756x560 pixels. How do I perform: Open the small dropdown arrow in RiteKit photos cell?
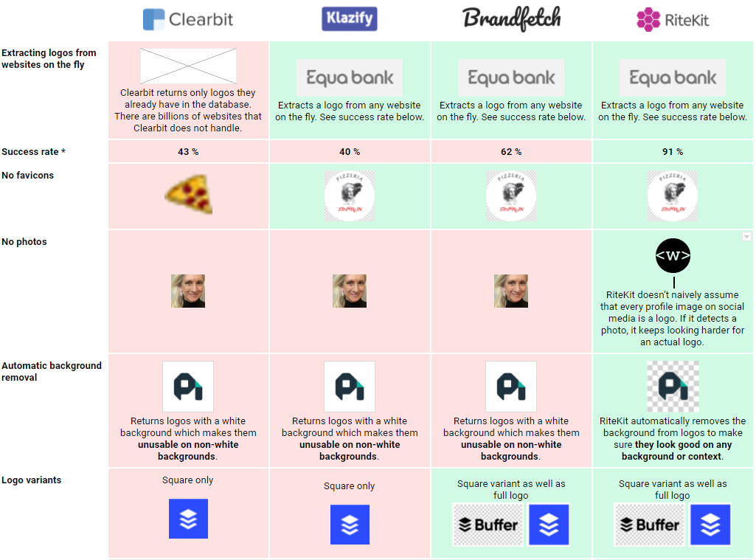click(746, 236)
